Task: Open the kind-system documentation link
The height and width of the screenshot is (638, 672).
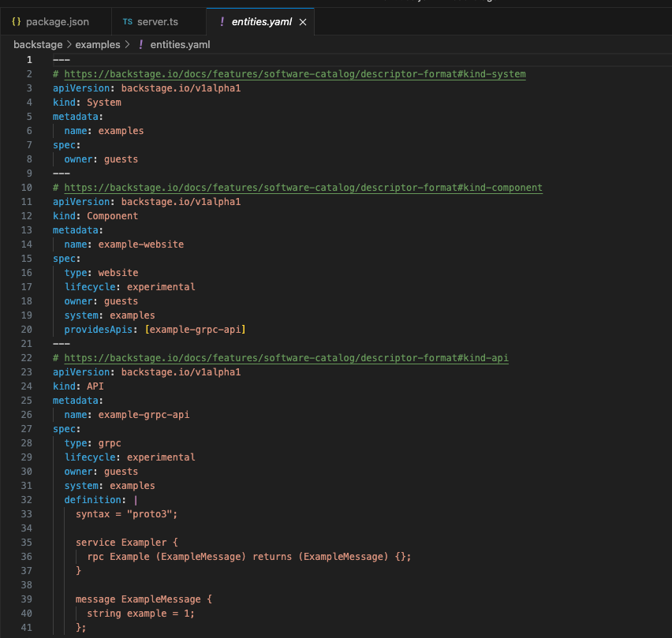Action: [294, 74]
